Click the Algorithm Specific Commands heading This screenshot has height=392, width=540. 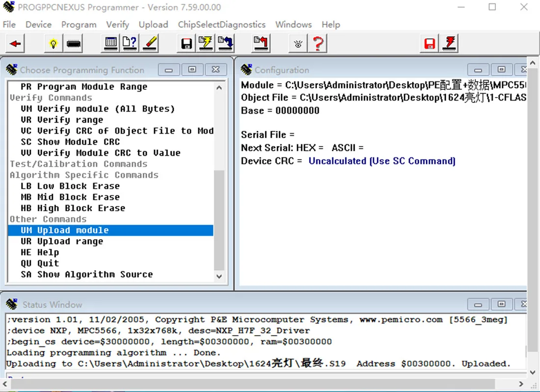tap(84, 175)
